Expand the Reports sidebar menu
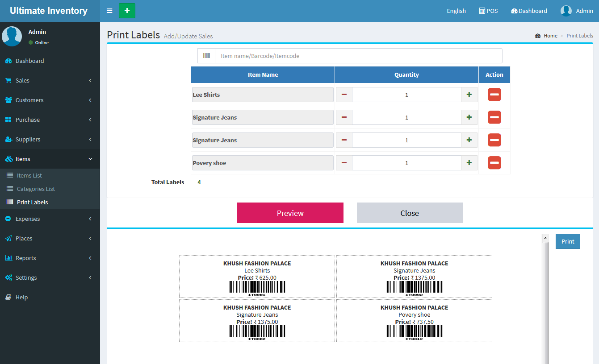Viewport: 599px width, 364px height. point(50,258)
